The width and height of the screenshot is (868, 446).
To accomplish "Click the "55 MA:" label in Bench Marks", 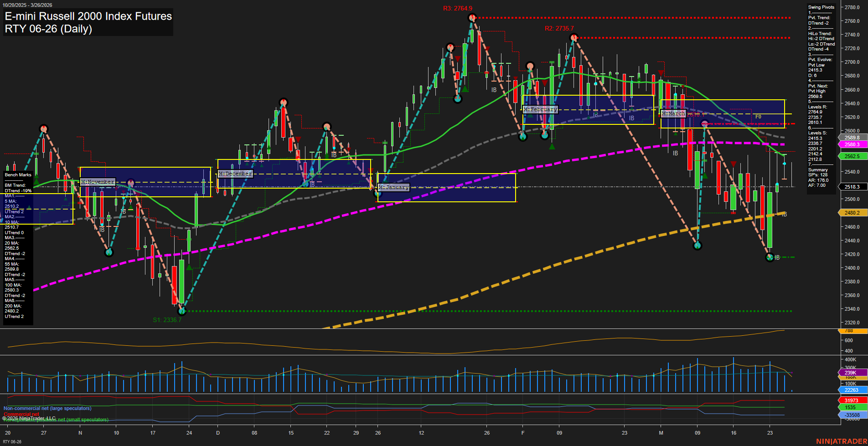I will [x=12, y=264].
